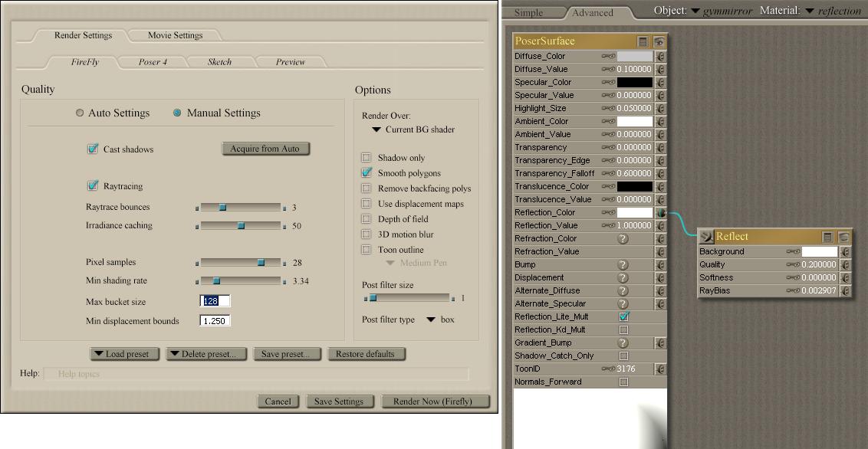Image resolution: width=868 pixels, height=449 pixels.
Task: Open the Medium Pen toon outline dropdown
Action: click(x=416, y=264)
